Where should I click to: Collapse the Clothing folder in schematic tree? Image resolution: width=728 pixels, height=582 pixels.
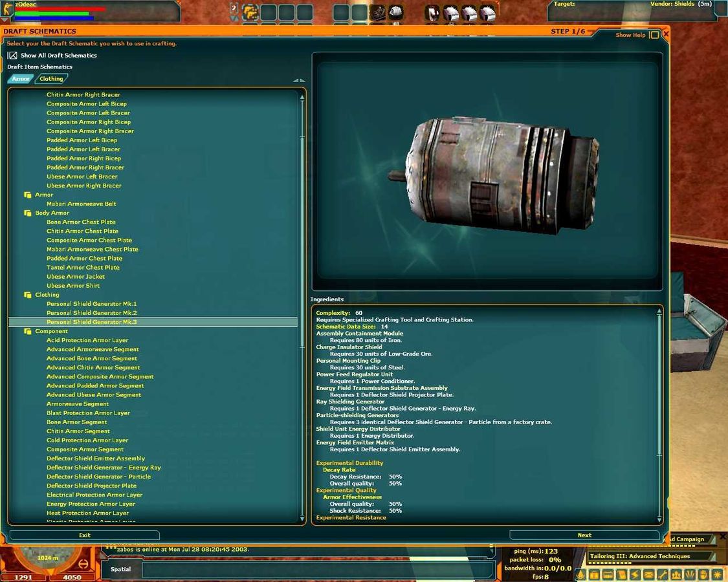[x=28, y=295]
